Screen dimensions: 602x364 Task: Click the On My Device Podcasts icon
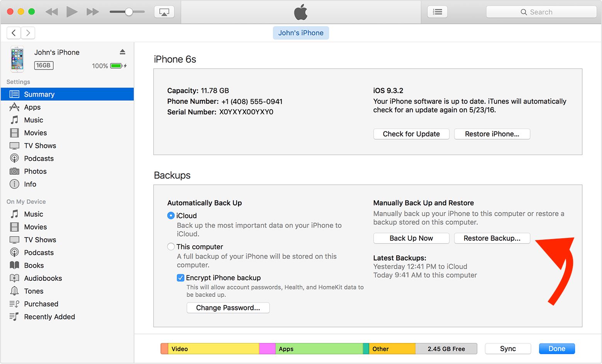point(14,253)
